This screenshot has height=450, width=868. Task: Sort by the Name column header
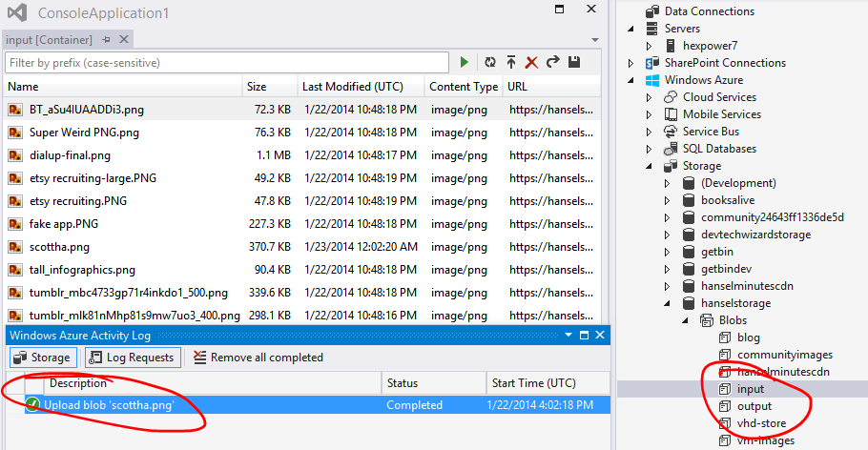pyautogui.click(x=123, y=87)
